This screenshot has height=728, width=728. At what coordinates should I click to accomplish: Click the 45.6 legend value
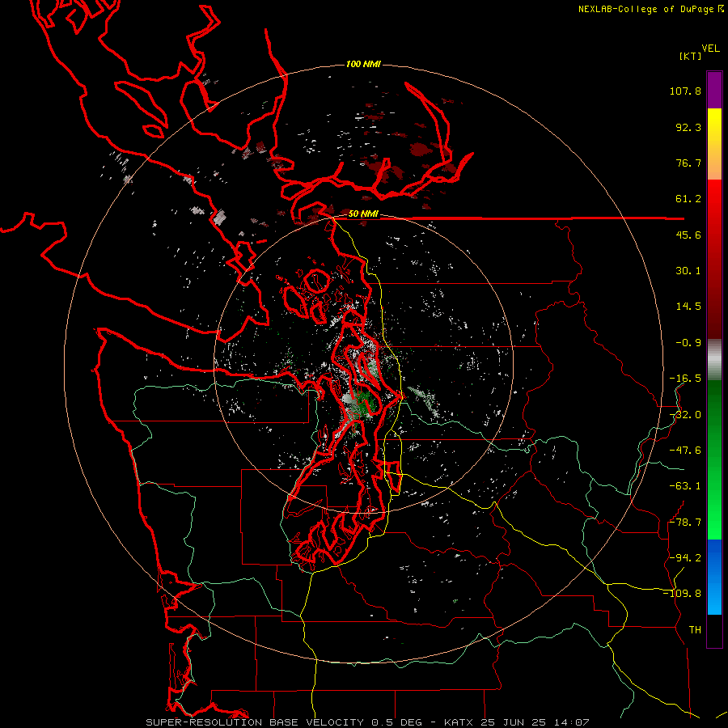pyautogui.click(x=688, y=235)
